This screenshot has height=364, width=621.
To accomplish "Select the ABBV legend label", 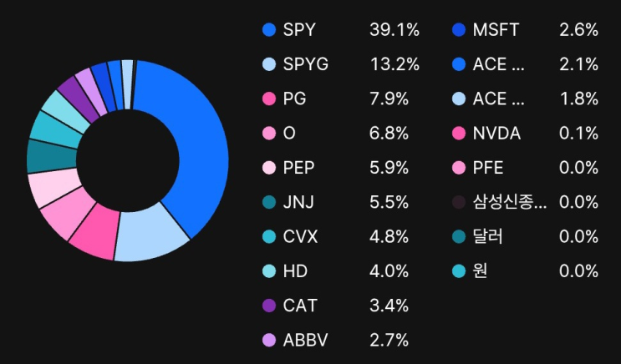I will pos(304,340).
